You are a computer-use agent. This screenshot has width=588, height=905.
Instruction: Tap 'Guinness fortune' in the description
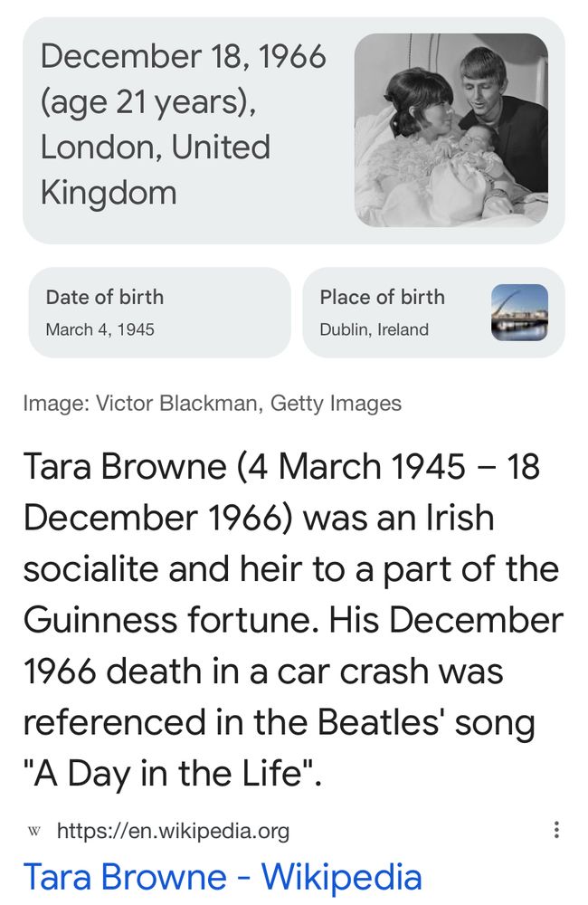tap(171, 621)
